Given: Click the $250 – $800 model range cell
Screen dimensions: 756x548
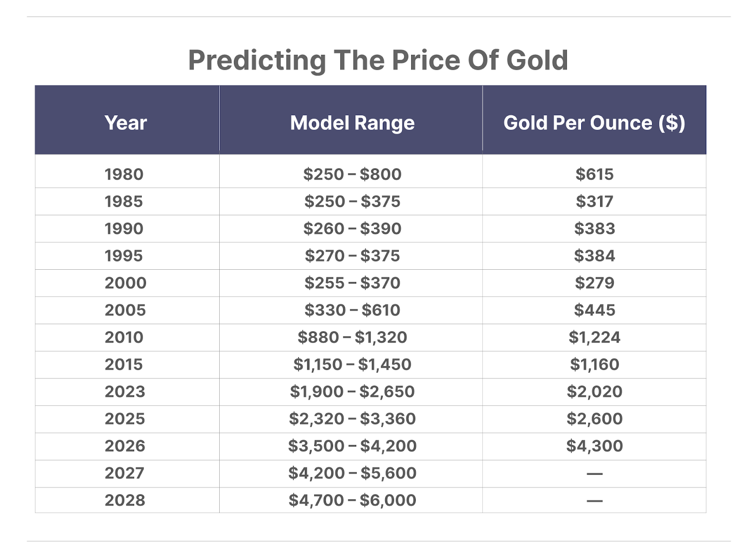Looking at the screenshot, I should [352, 174].
